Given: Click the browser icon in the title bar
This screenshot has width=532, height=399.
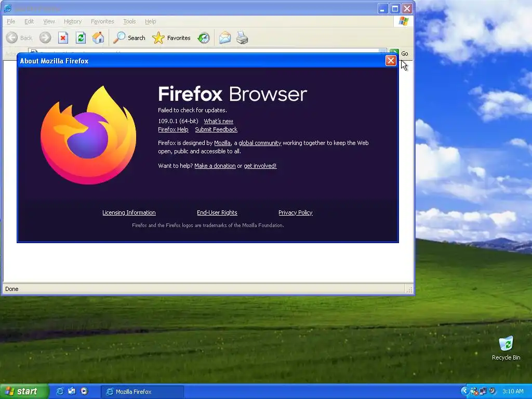Looking at the screenshot, I should pyautogui.click(x=7, y=8).
